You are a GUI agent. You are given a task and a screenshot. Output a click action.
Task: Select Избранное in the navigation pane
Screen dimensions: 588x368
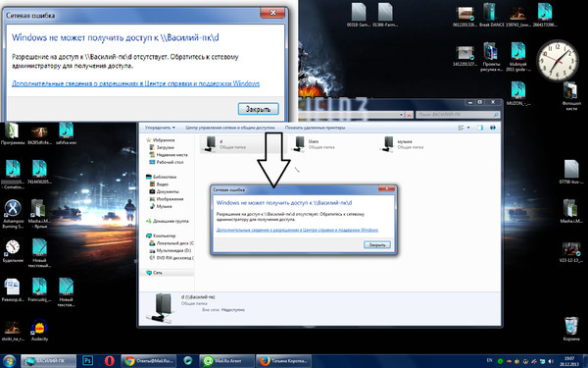[161, 140]
